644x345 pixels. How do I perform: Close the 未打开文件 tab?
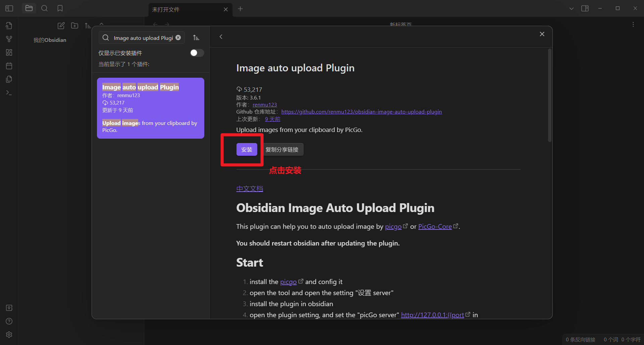click(x=226, y=9)
